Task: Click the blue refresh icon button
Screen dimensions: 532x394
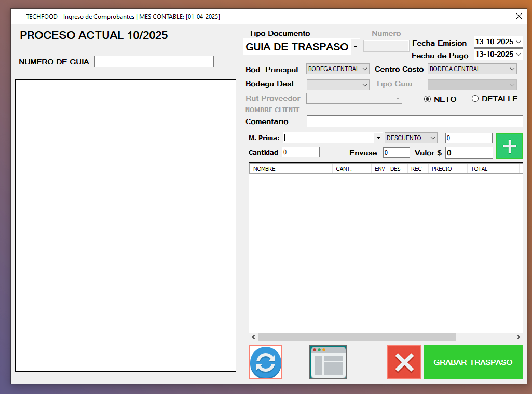Action: click(x=266, y=362)
